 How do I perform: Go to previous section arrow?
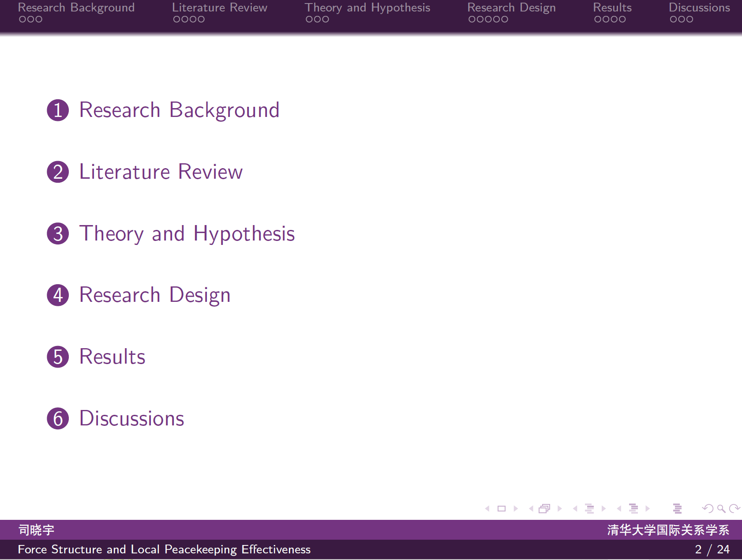(619, 509)
